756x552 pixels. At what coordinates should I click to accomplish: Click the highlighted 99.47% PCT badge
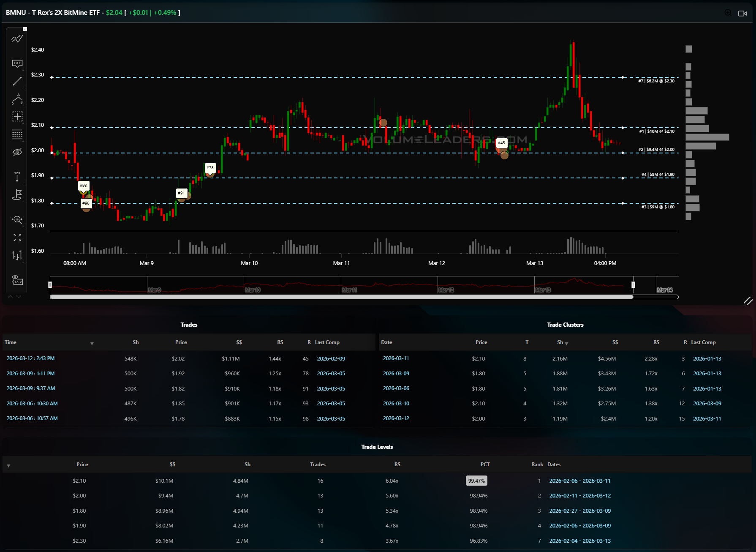(476, 481)
